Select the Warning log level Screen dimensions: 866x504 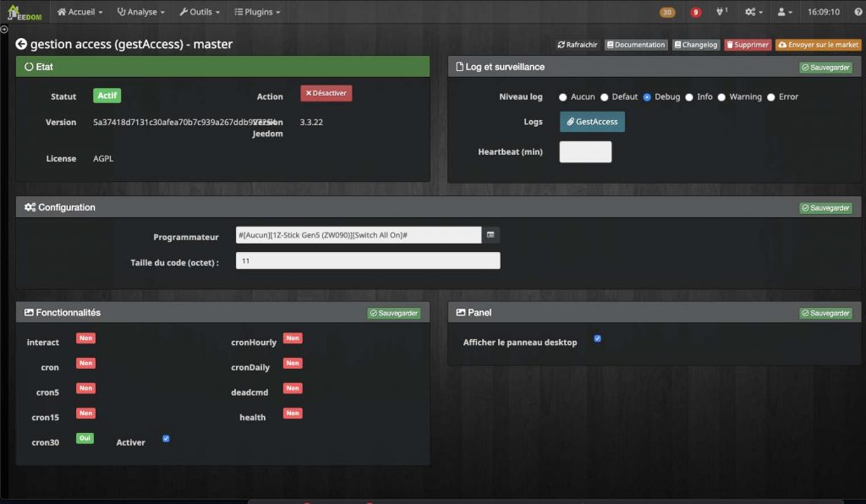click(x=721, y=97)
